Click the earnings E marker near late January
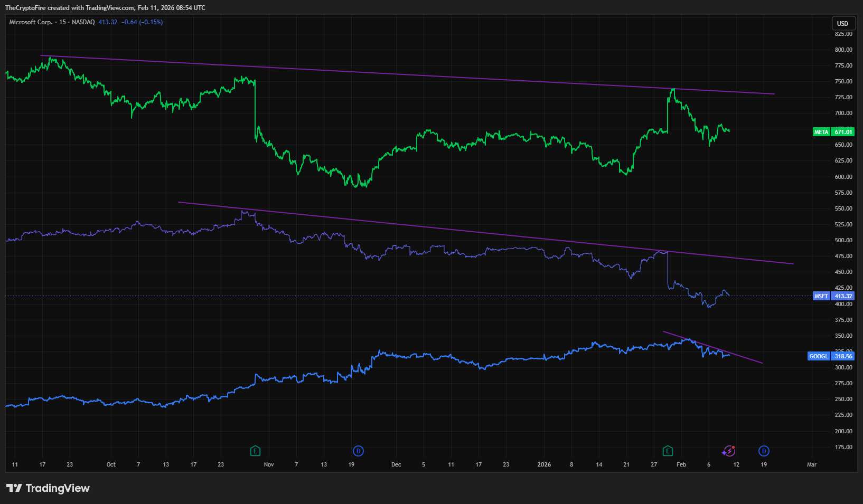 [668, 451]
